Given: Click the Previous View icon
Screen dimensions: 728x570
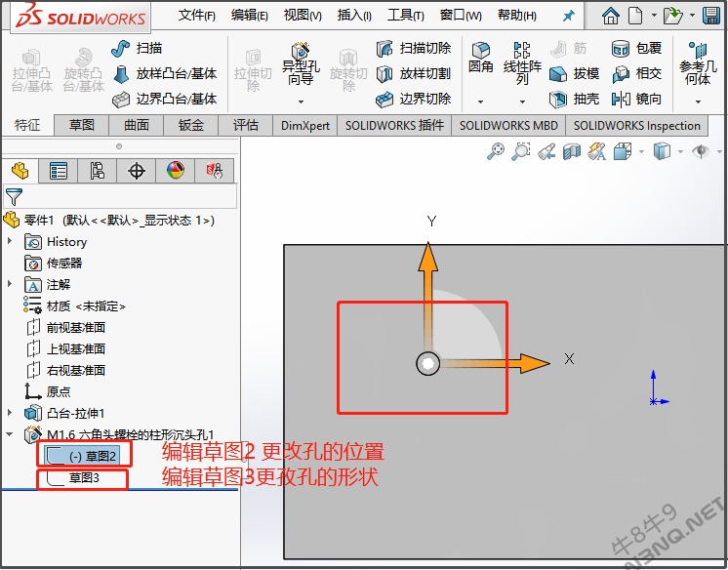Looking at the screenshot, I should 546,151.
